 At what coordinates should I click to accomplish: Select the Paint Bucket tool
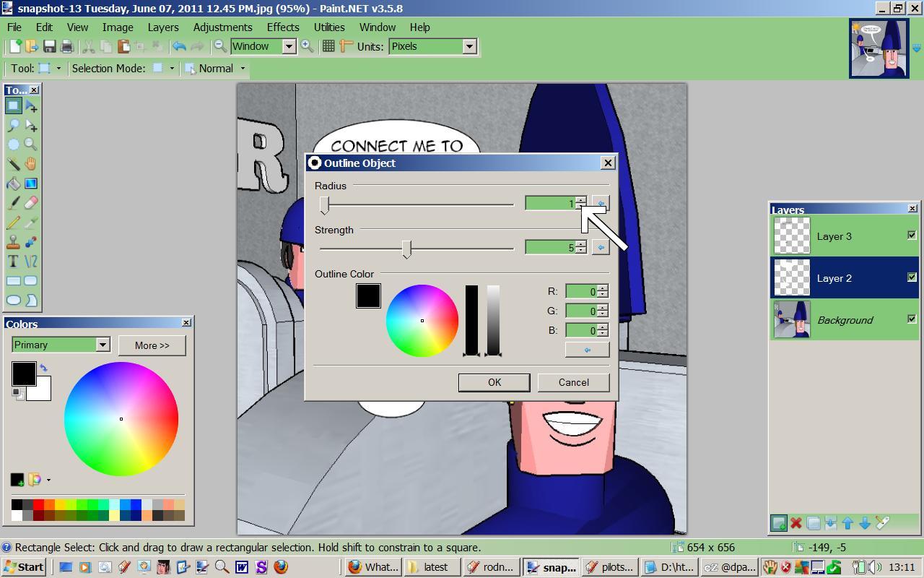[x=14, y=184]
